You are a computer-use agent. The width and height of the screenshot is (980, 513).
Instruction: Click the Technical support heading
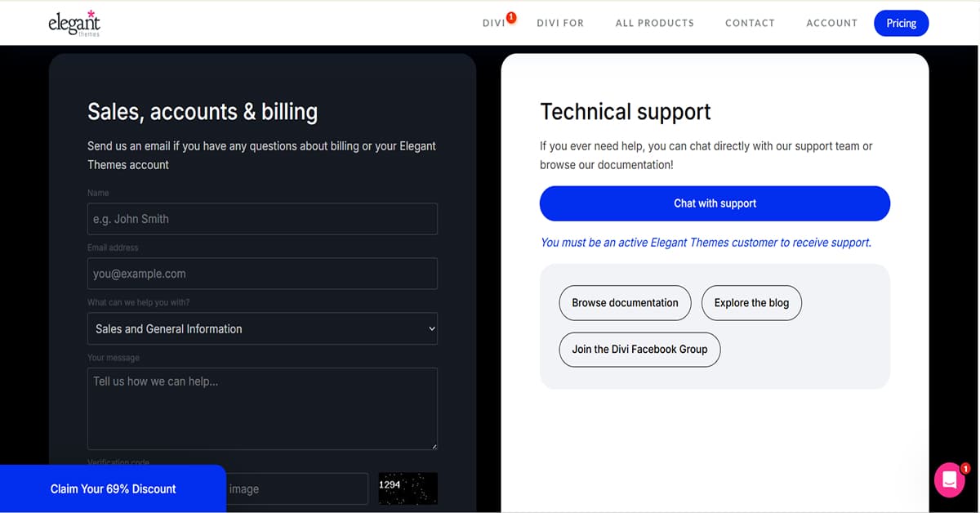tap(626, 112)
